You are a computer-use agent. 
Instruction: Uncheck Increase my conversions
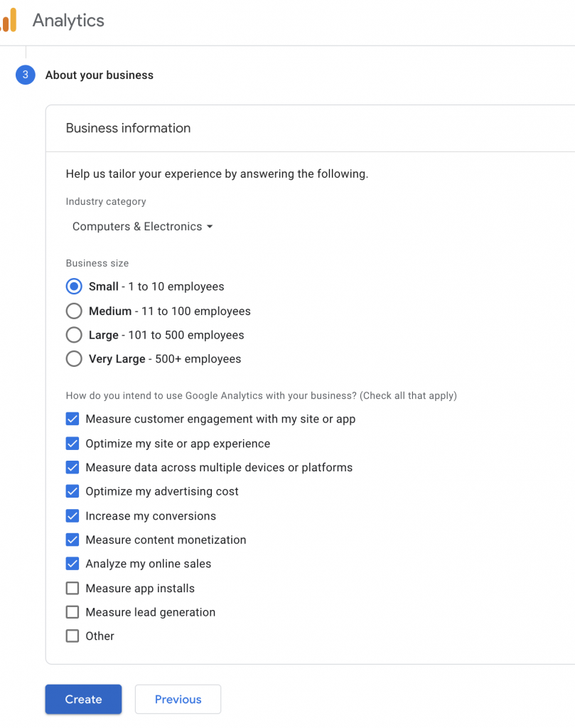click(72, 515)
